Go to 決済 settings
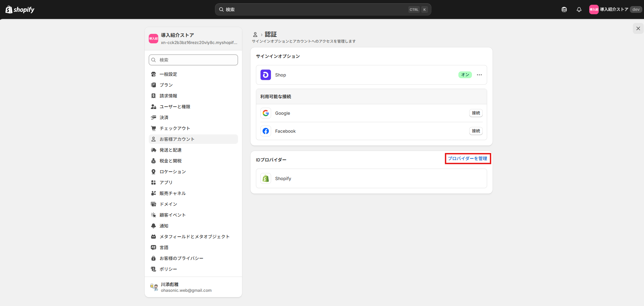The image size is (644, 306). 164,117
